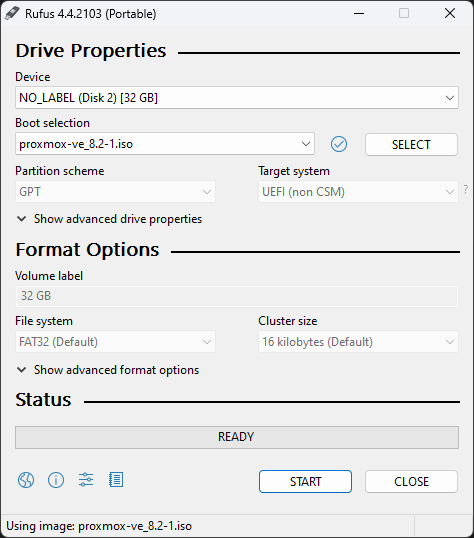474x538 pixels.
Task: Open the Device dropdown list
Action: click(237, 98)
